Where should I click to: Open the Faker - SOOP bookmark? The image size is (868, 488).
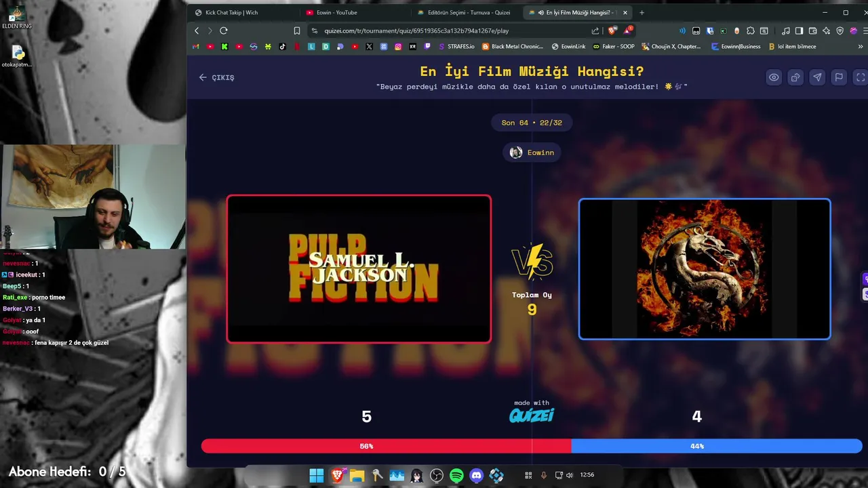tap(614, 47)
